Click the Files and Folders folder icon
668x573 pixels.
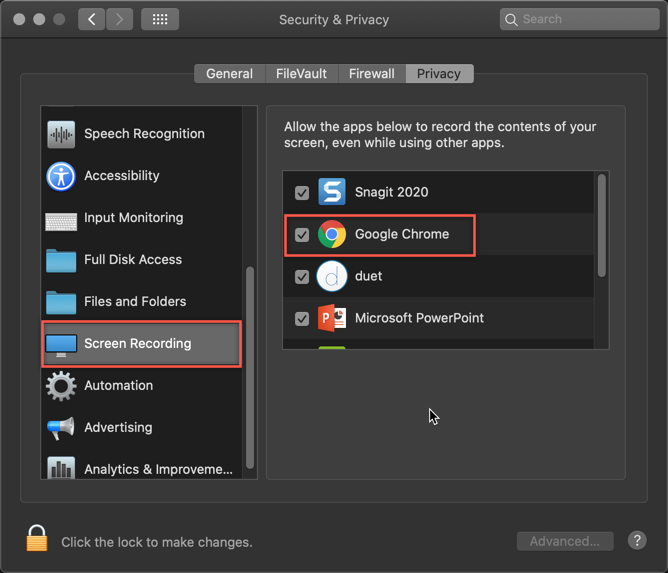61,302
